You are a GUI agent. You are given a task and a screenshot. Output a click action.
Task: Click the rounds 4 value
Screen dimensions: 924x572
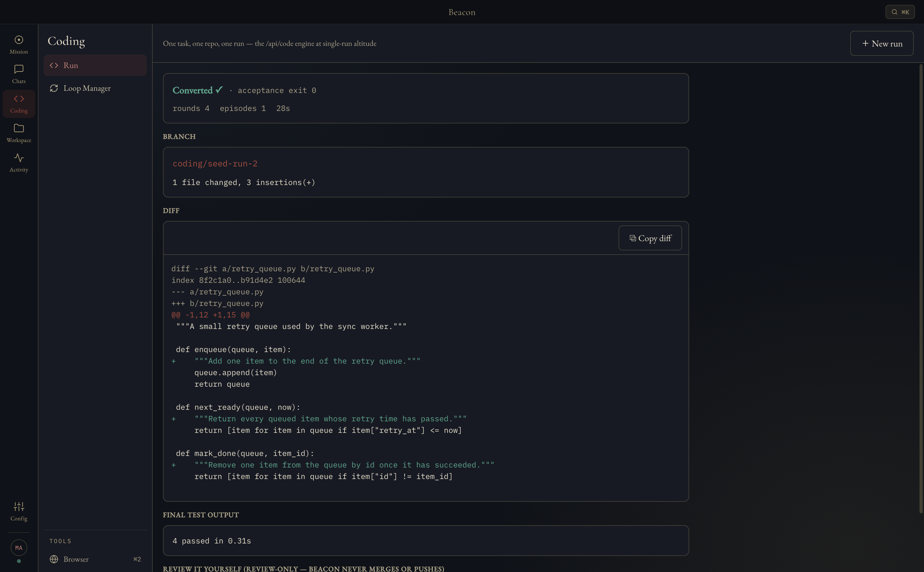[191, 108]
